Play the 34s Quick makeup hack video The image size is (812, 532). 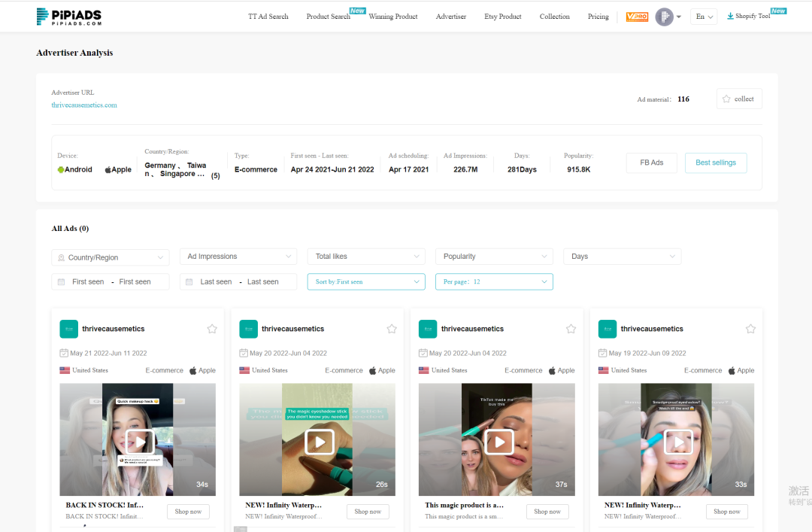(140, 442)
